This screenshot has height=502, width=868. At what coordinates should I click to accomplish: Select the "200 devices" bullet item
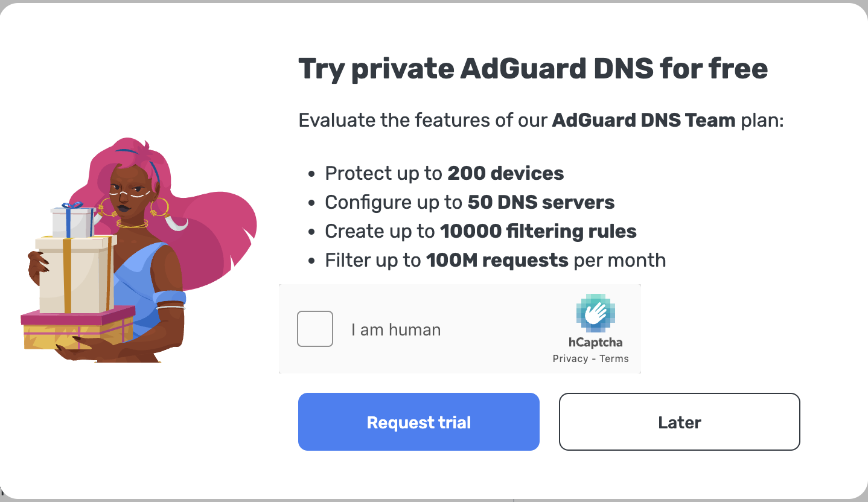(x=505, y=174)
